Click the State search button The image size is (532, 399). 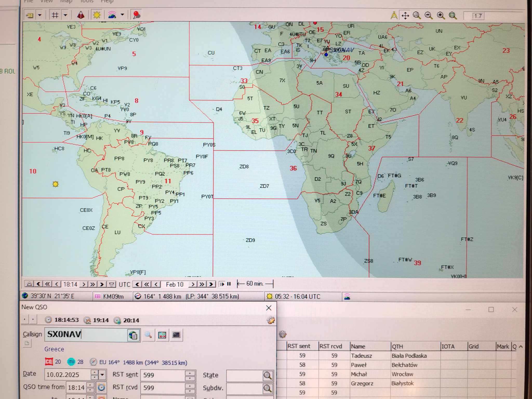(x=268, y=375)
